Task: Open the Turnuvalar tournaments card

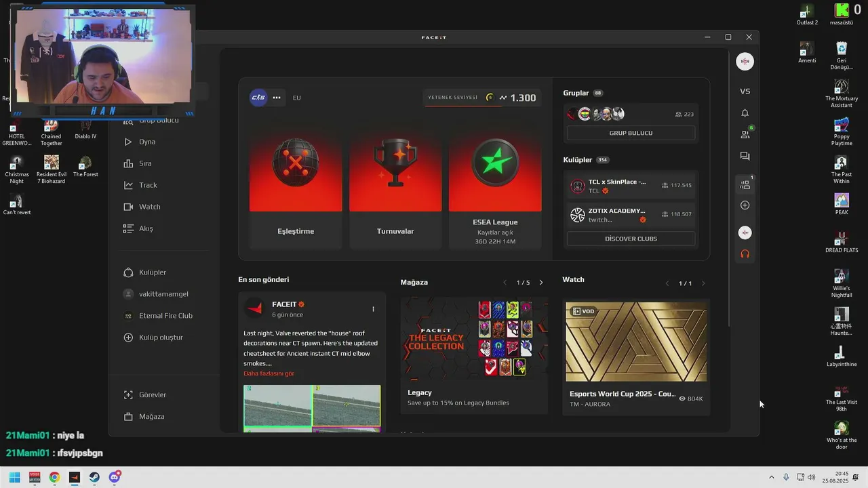Action: point(395,185)
